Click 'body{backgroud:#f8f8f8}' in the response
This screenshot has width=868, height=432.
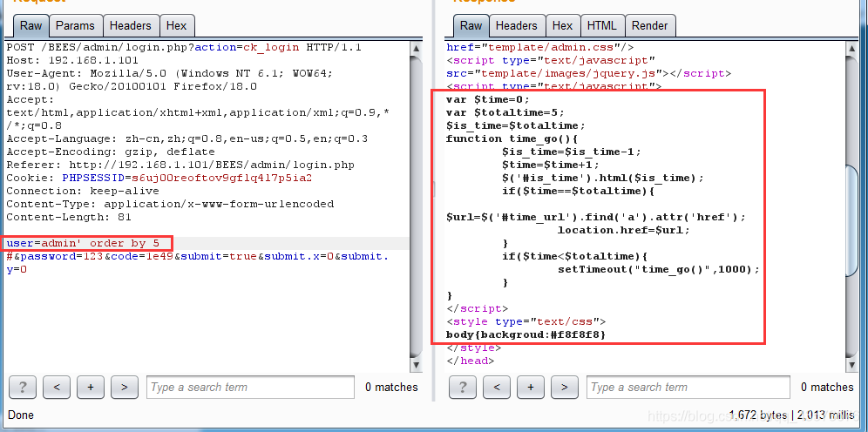point(526,334)
